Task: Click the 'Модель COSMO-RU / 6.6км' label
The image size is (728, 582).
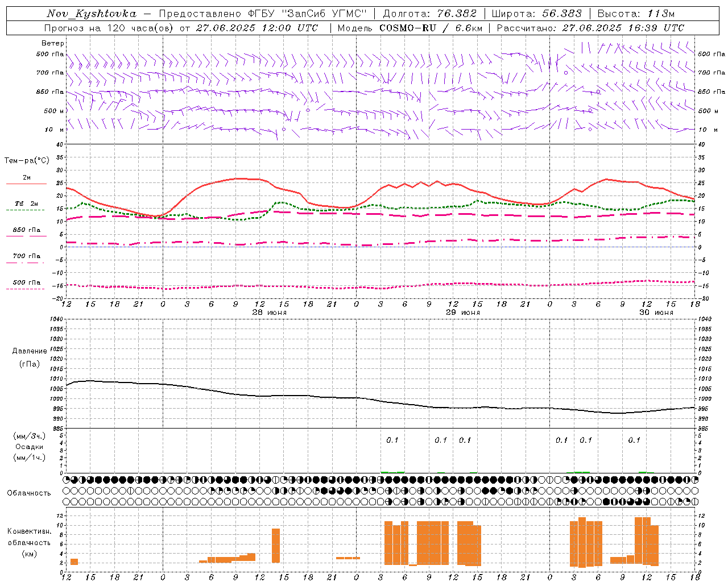Action: pyautogui.click(x=410, y=28)
